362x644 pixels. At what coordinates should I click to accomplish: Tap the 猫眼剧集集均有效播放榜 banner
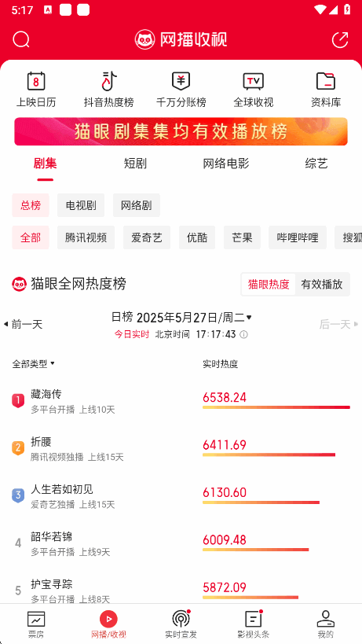pos(181,131)
